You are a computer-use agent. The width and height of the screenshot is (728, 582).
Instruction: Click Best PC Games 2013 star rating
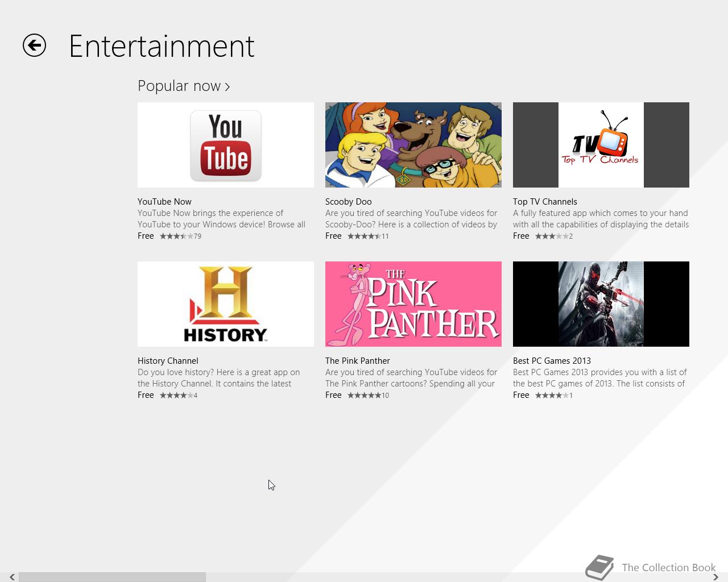point(554,395)
